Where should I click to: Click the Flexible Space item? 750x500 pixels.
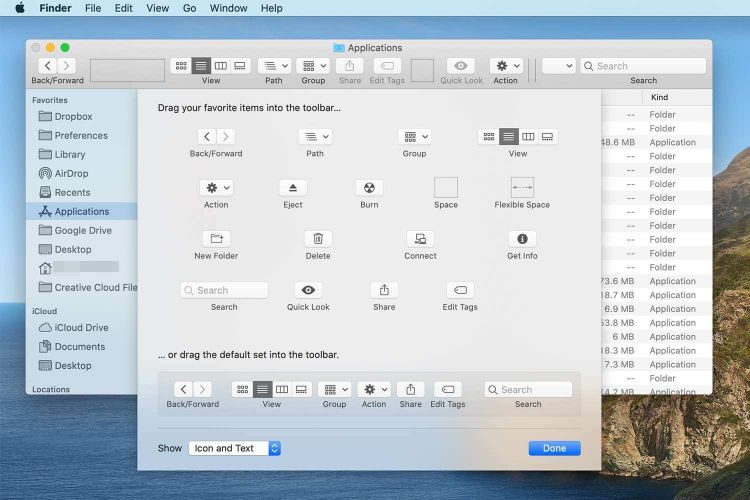[x=522, y=187]
